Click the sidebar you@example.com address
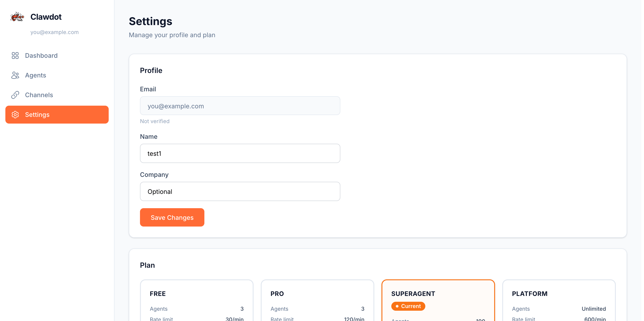Screen dimensions: 644x321 click(55, 32)
